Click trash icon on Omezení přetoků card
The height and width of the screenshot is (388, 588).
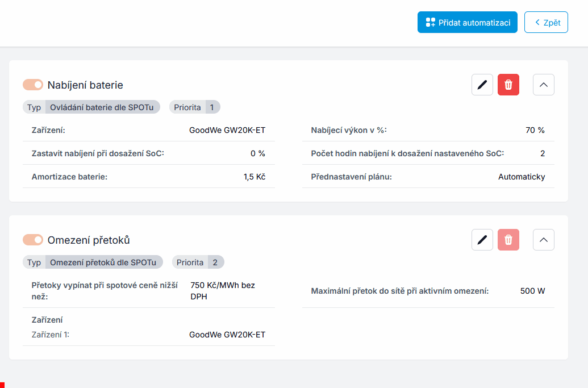coord(508,240)
